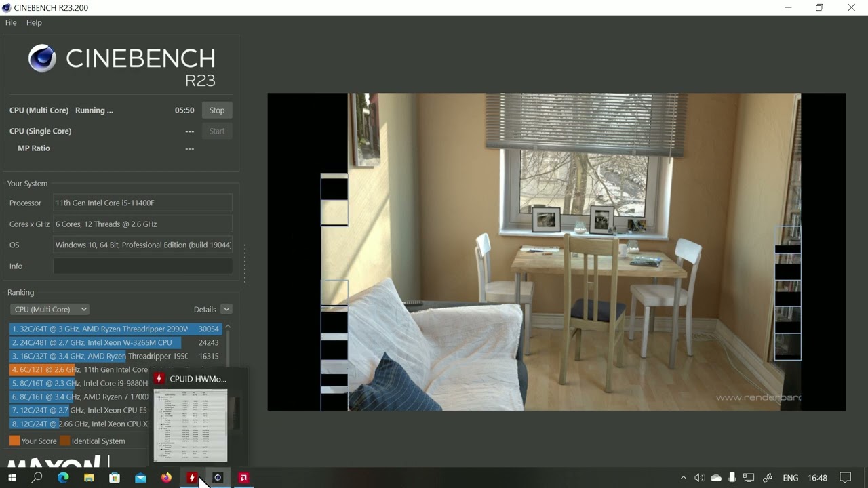Image resolution: width=868 pixels, height=488 pixels.
Task: Open the volume control in the tray
Action: (x=699, y=478)
